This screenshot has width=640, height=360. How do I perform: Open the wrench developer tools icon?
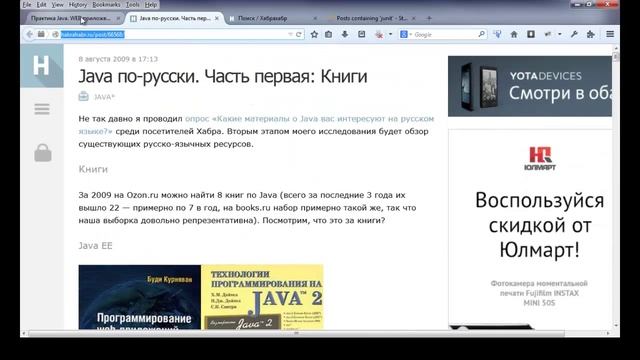pyautogui.click(x=574, y=35)
